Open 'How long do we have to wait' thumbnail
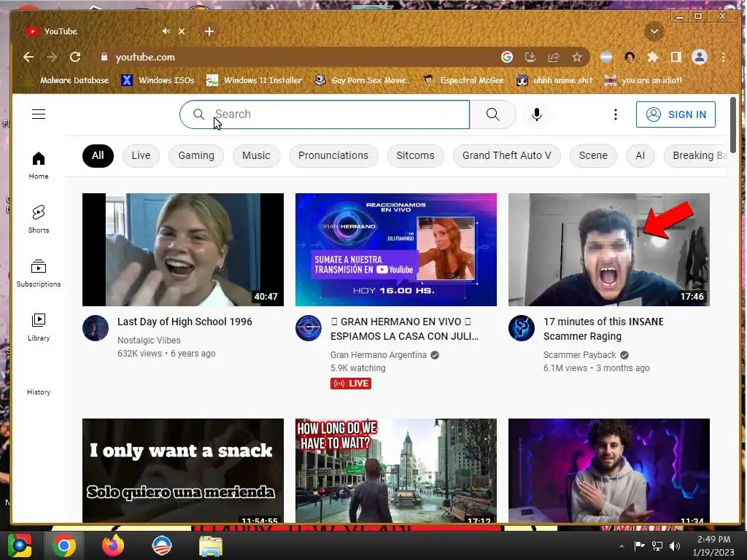The width and height of the screenshot is (747, 560). coord(396,470)
